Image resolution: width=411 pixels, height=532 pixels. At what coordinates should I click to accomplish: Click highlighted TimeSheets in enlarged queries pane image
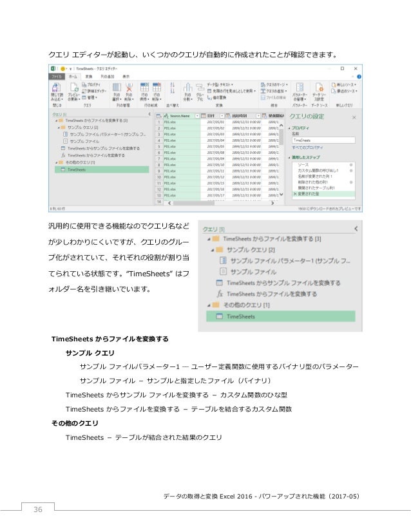(281, 316)
